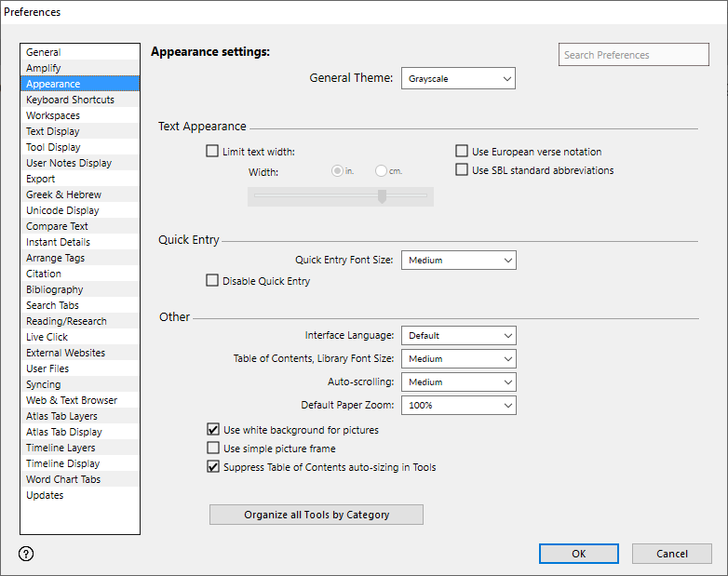Uncheck Use white background for pictures
The height and width of the screenshot is (576, 728).
(213, 430)
